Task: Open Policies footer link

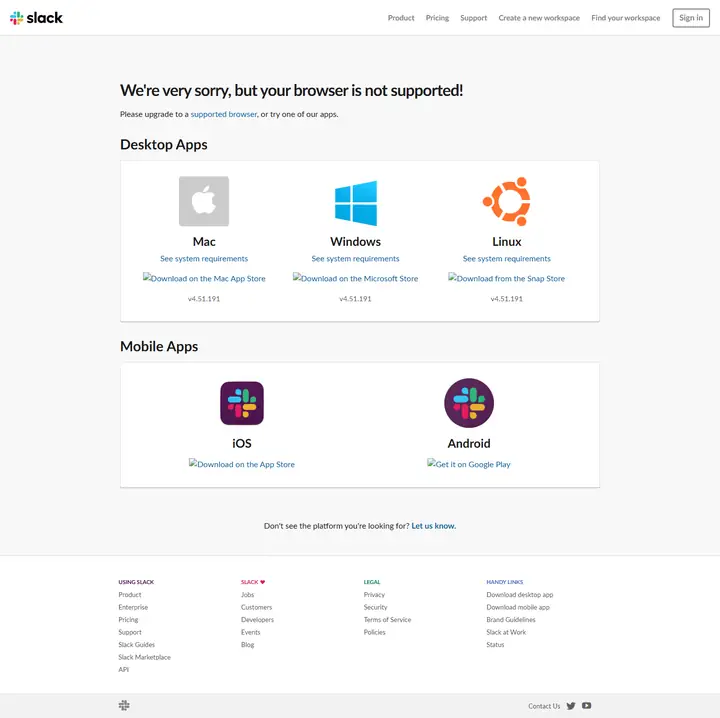Action: pyautogui.click(x=375, y=632)
